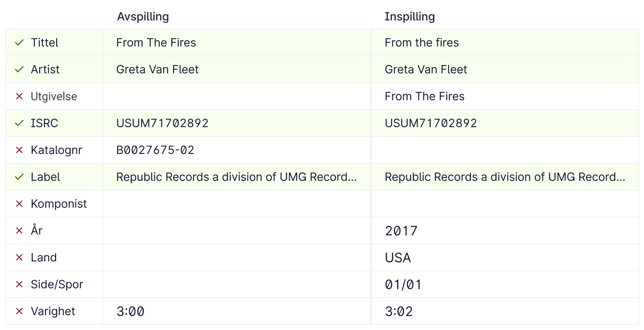This screenshot has width=644, height=330.
Task: Click the green checkmark beside ISRC
Action: [x=19, y=123]
